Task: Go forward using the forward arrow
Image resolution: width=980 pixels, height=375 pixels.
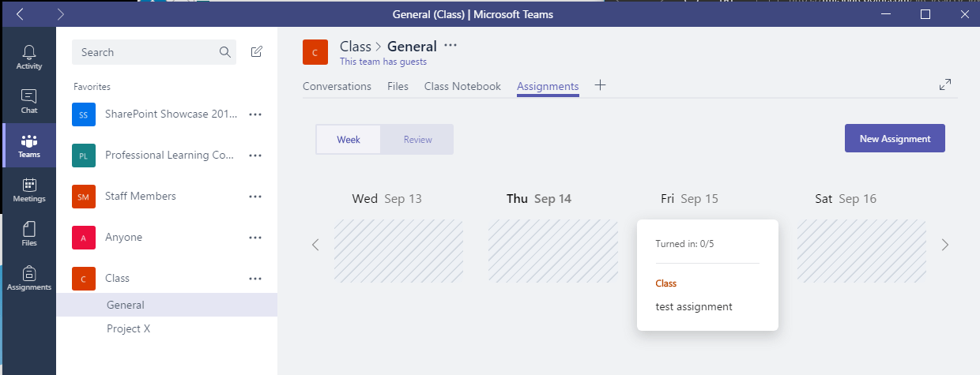Action: point(61,14)
